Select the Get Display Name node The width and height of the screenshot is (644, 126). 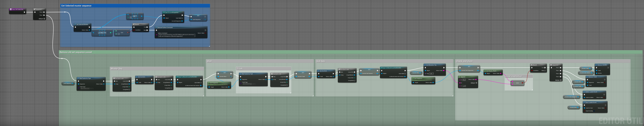point(493,72)
